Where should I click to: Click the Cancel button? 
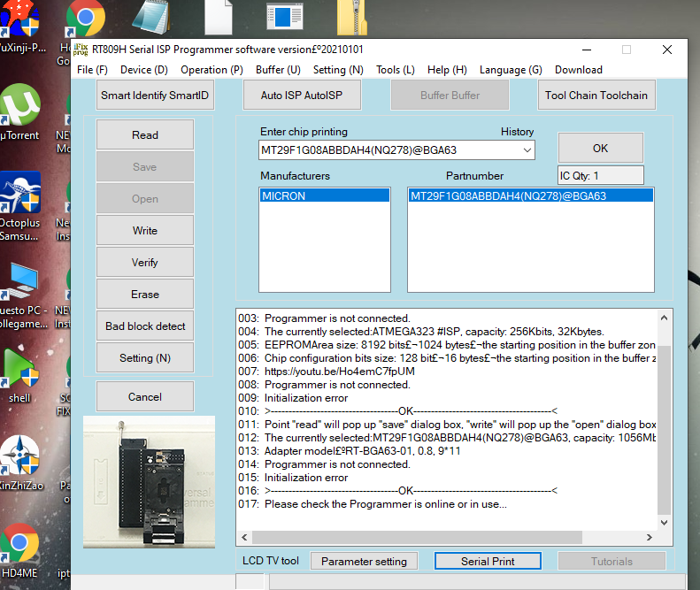click(145, 397)
